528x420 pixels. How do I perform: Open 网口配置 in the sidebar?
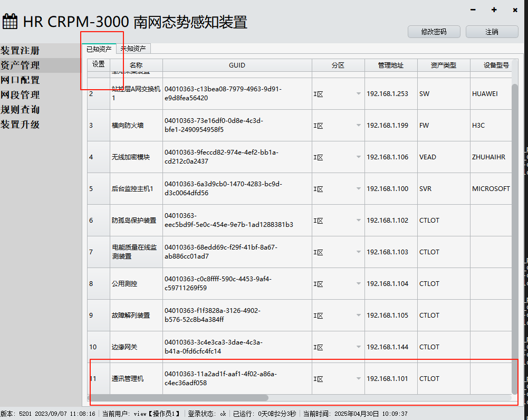(20, 80)
